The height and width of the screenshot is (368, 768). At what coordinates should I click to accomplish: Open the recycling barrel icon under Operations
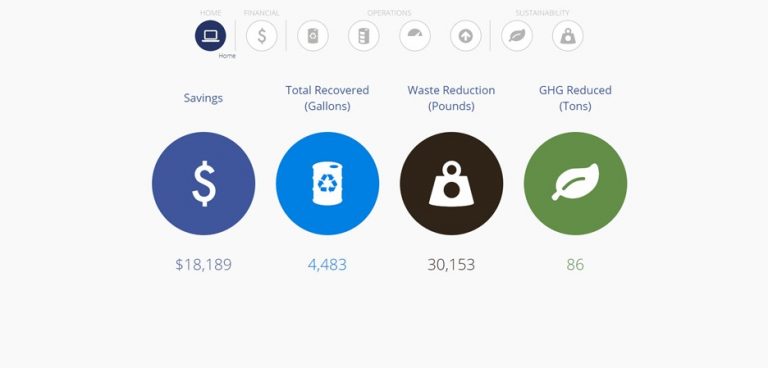tap(312, 36)
